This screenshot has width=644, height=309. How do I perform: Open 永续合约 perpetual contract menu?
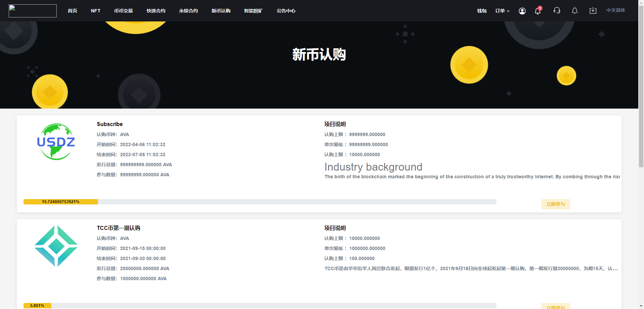tap(189, 11)
